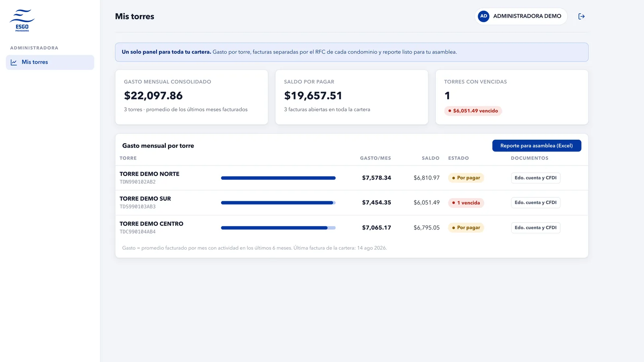Click the TORRE column header
The width and height of the screenshot is (644, 362).
click(128, 158)
